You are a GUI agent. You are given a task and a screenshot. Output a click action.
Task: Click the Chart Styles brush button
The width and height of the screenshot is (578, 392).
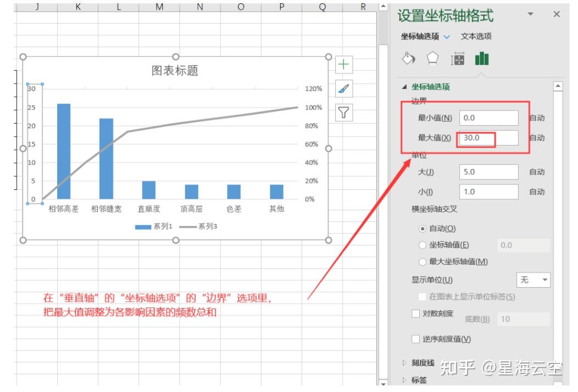343,89
